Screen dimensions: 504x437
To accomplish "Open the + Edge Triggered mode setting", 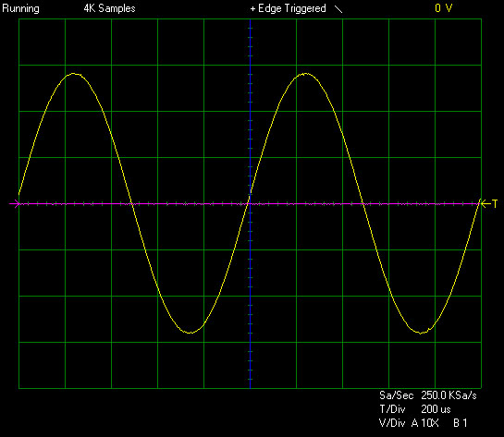I will point(288,8).
